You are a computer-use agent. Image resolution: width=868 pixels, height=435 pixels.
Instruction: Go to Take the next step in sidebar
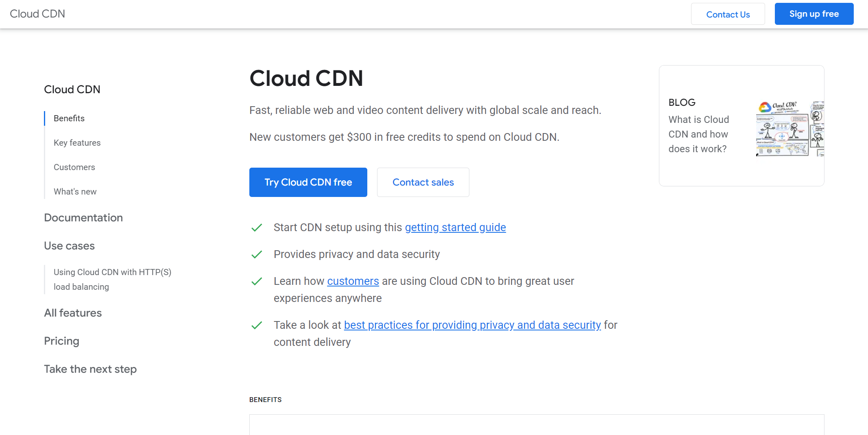pos(90,369)
